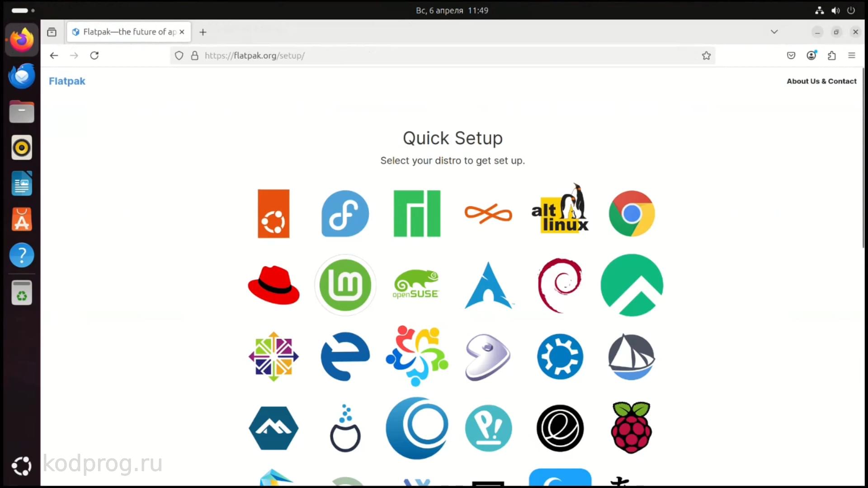This screenshot has width=868, height=488.
Task: Open the extensions puzzle icon
Action: tap(831, 56)
